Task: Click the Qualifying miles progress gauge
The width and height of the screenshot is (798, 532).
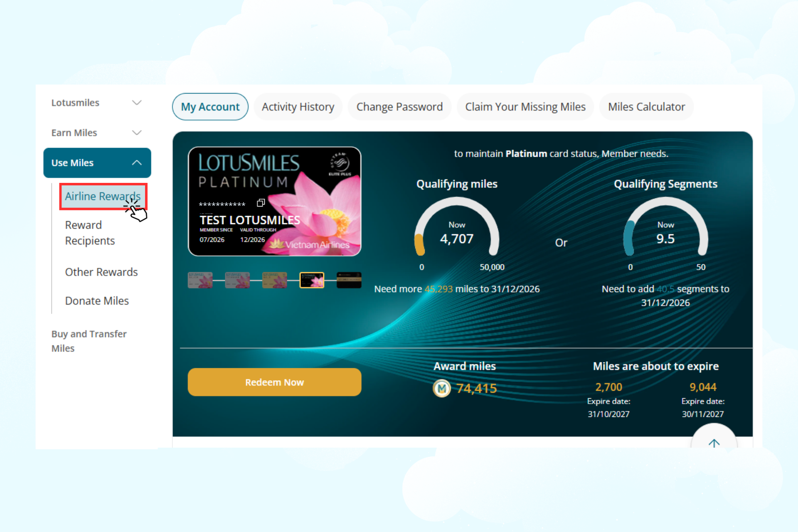Action: point(457,227)
